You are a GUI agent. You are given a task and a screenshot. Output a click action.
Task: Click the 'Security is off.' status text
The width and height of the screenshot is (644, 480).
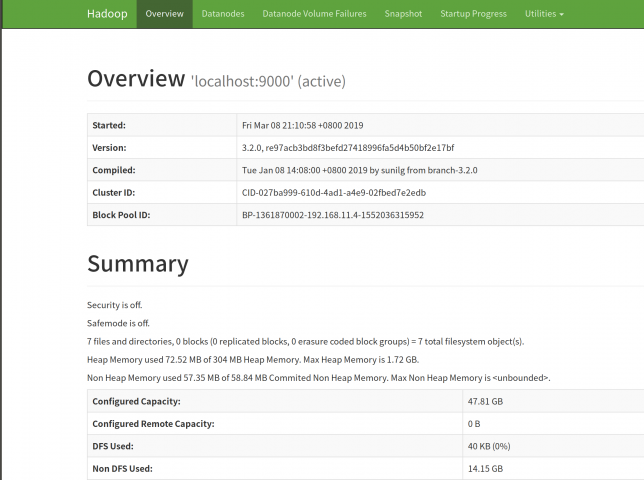[118, 303]
